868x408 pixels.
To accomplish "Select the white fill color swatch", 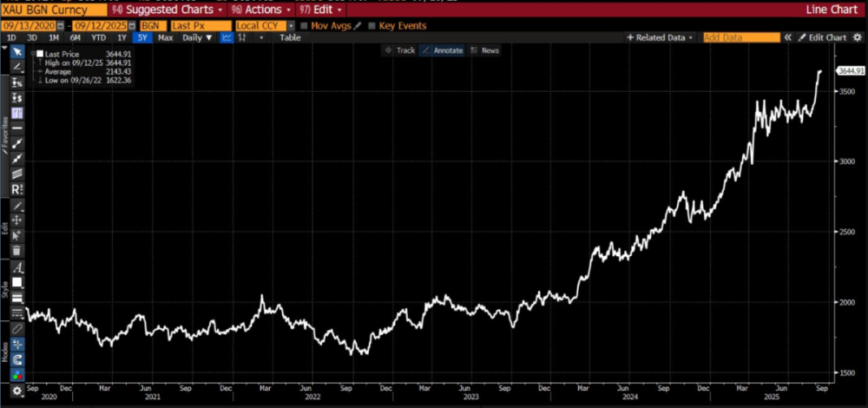I will [x=16, y=282].
